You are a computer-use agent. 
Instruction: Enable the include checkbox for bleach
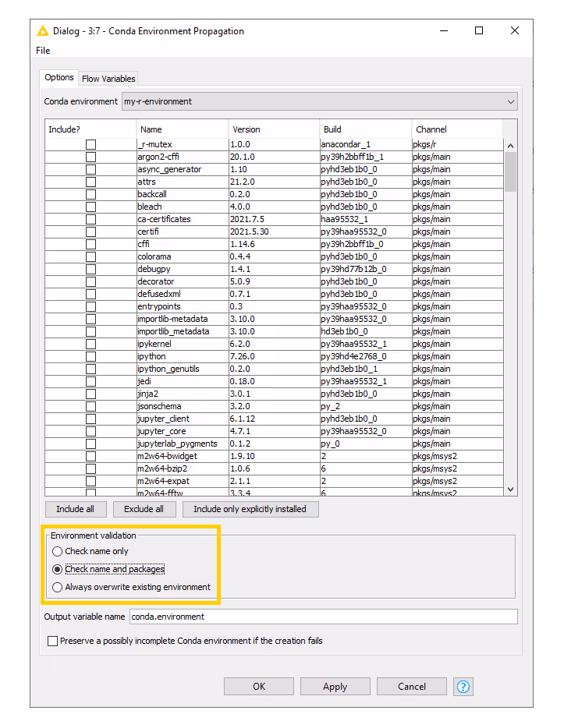(91, 207)
